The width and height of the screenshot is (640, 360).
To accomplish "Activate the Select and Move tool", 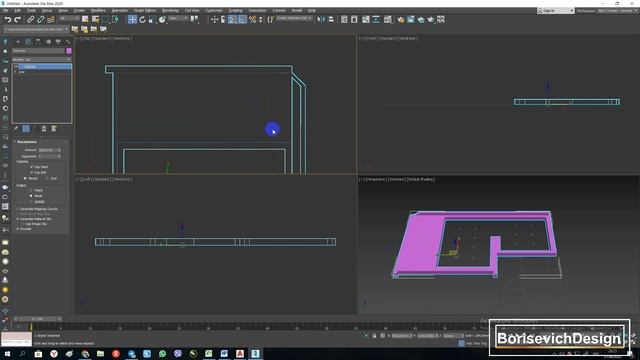I will tap(132, 19).
